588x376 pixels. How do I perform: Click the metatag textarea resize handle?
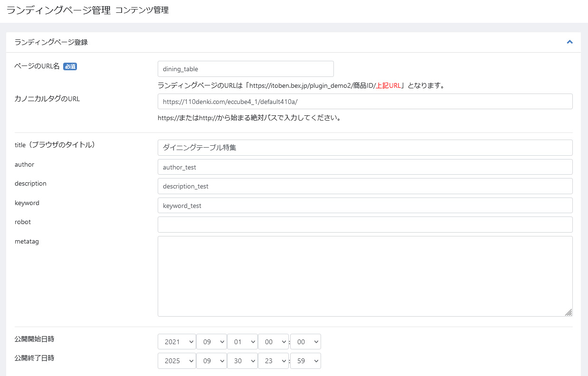pos(569,312)
